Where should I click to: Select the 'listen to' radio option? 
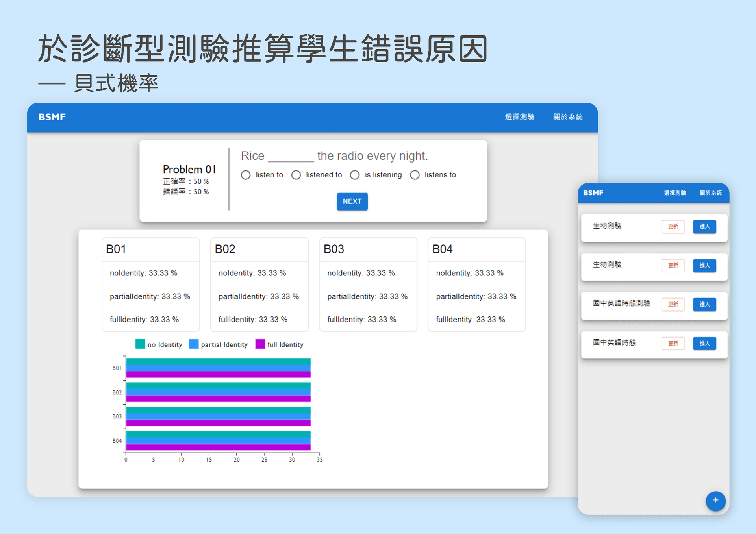click(x=246, y=175)
